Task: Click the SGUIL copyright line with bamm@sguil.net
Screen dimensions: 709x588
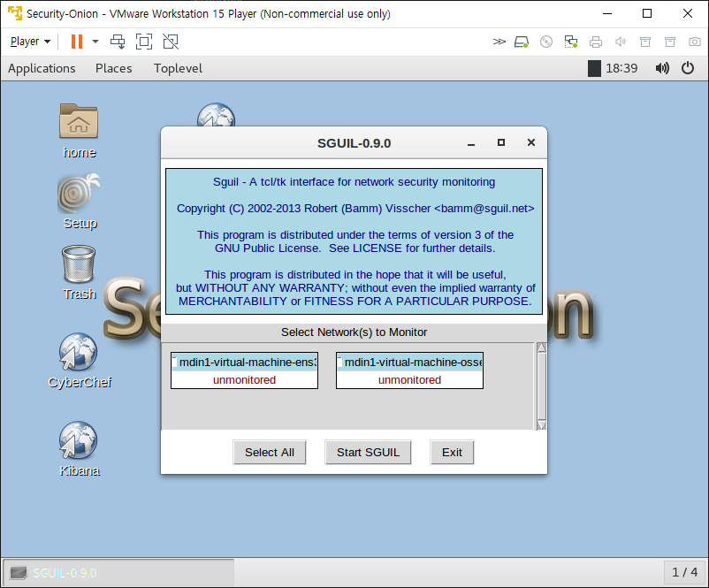Action: (355, 208)
